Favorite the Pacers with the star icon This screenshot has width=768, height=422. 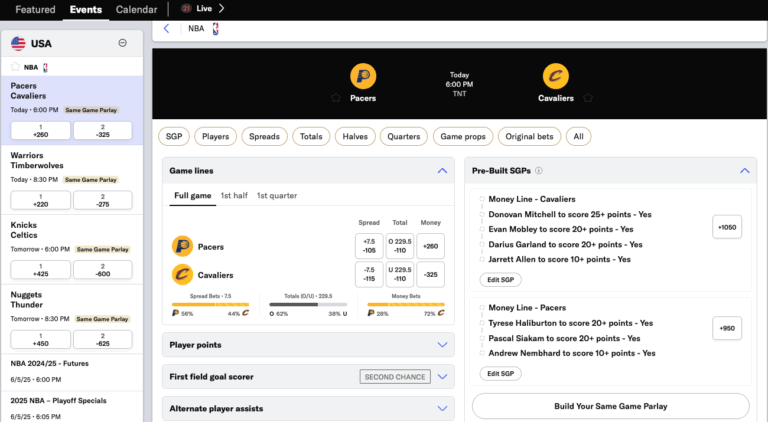coord(336,98)
